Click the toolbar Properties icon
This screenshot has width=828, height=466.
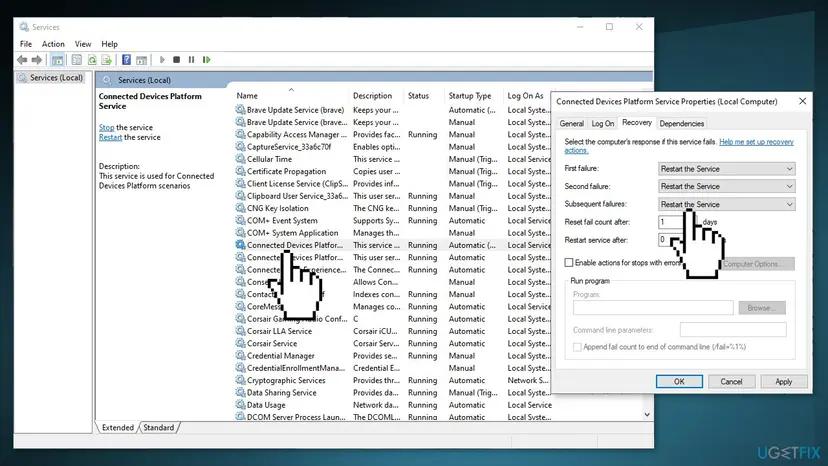tap(77, 60)
